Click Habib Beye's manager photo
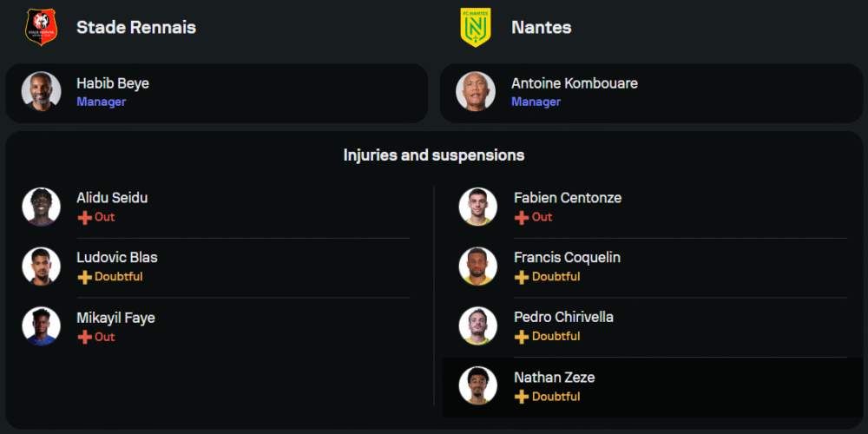Image resolution: width=868 pixels, height=434 pixels. point(41,92)
